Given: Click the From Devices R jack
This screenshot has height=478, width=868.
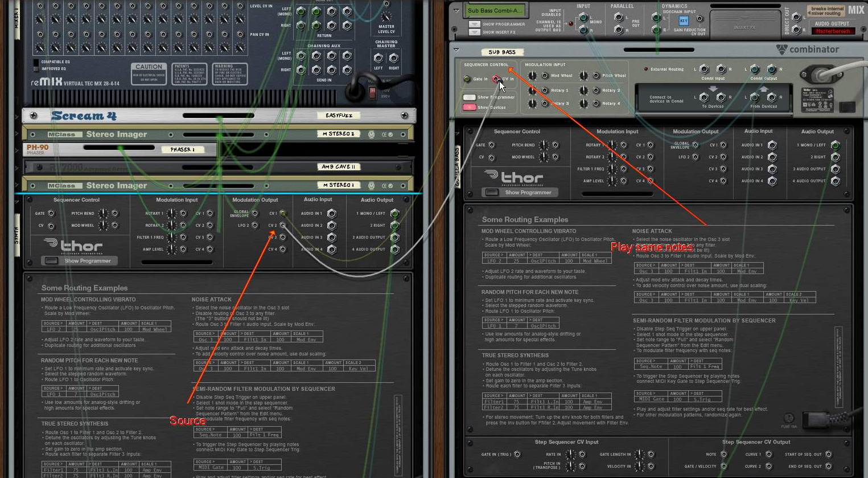Looking at the screenshot, I should [x=771, y=97].
